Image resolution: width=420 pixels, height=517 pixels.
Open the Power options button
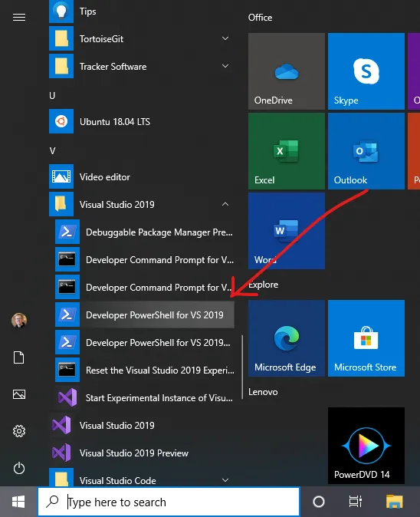19,468
